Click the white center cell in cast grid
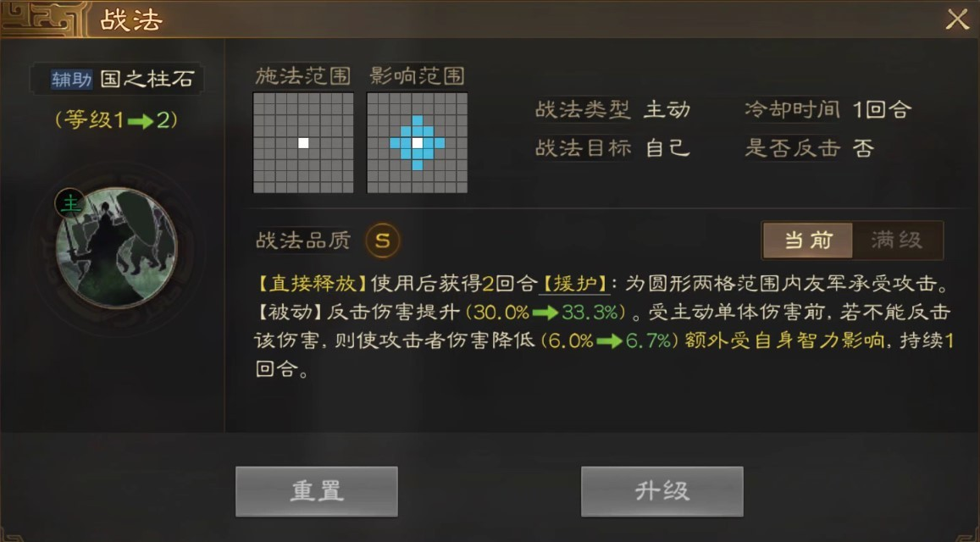 [x=303, y=142]
